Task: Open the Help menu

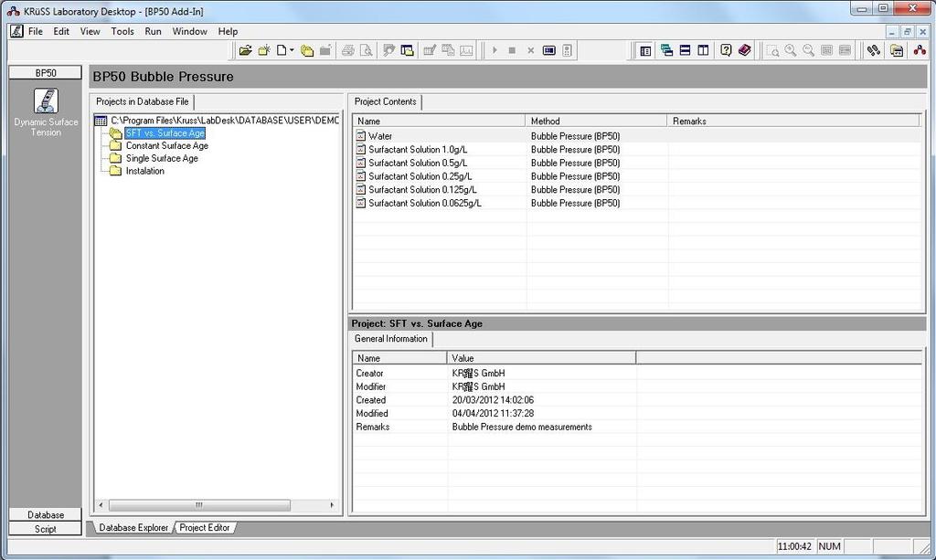Action: [228, 31]
